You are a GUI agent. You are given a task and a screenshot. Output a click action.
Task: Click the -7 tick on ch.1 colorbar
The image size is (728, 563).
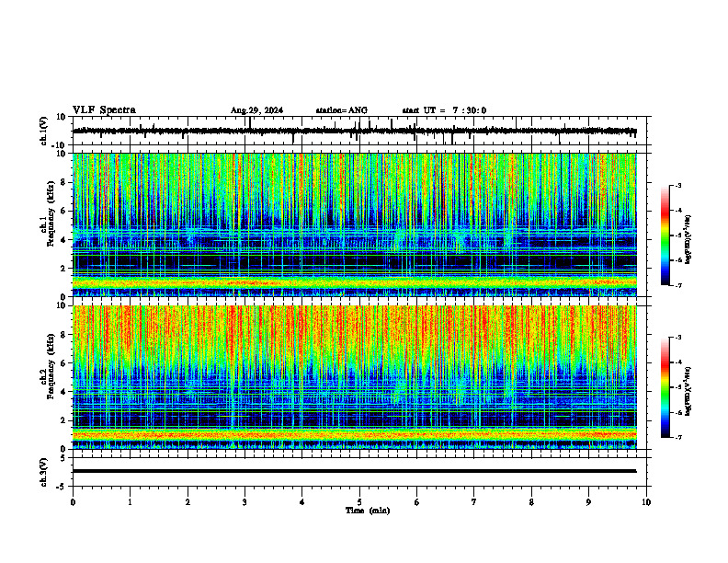[678, 285]
